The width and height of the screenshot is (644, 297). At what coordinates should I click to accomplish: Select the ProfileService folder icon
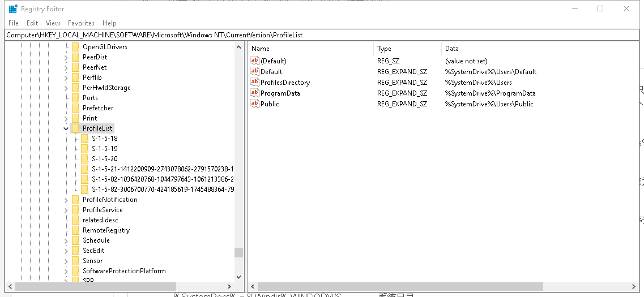coord(75,210)
